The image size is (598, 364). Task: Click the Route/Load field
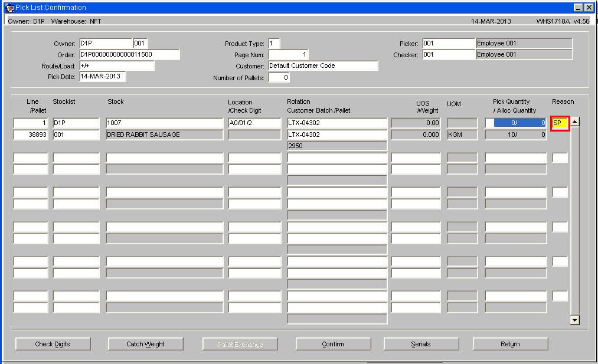point(117,65)
